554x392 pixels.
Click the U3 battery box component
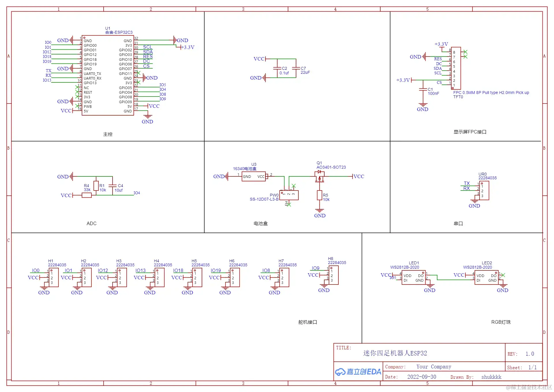(253, 176)
